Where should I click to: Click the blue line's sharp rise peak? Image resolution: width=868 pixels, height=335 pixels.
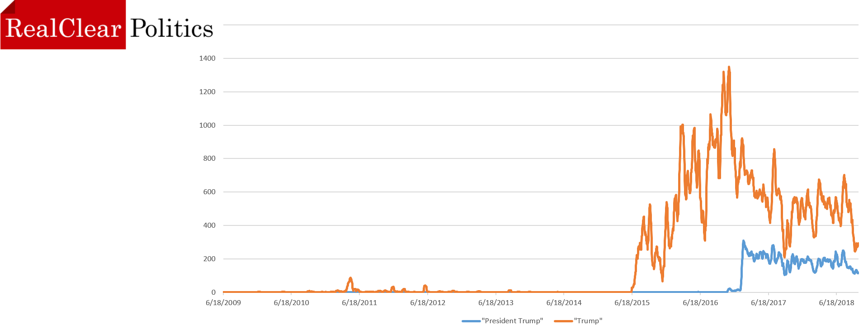[x=743, y=241]
